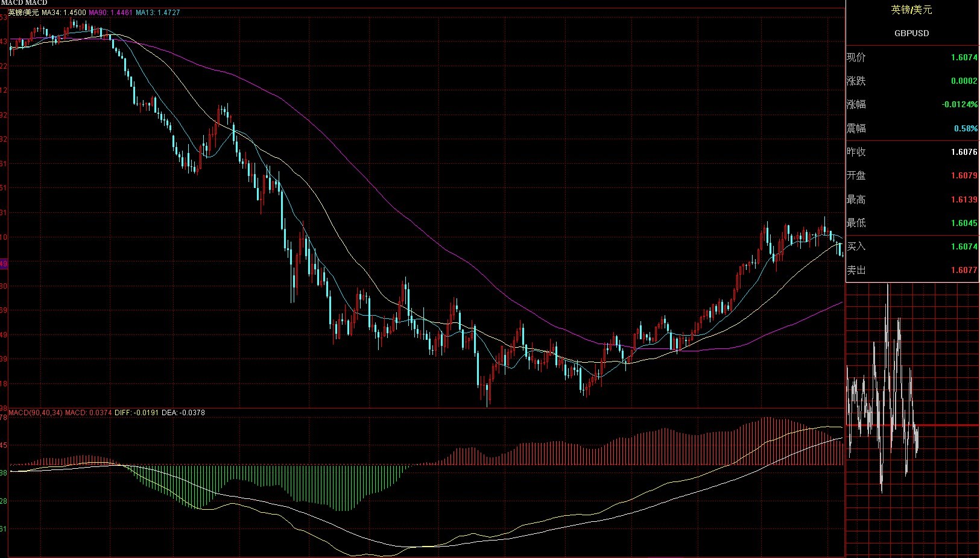Viewport: 980px width, 558px height.
Task: Click the 涨幅 label
Action: coord(856,104)
